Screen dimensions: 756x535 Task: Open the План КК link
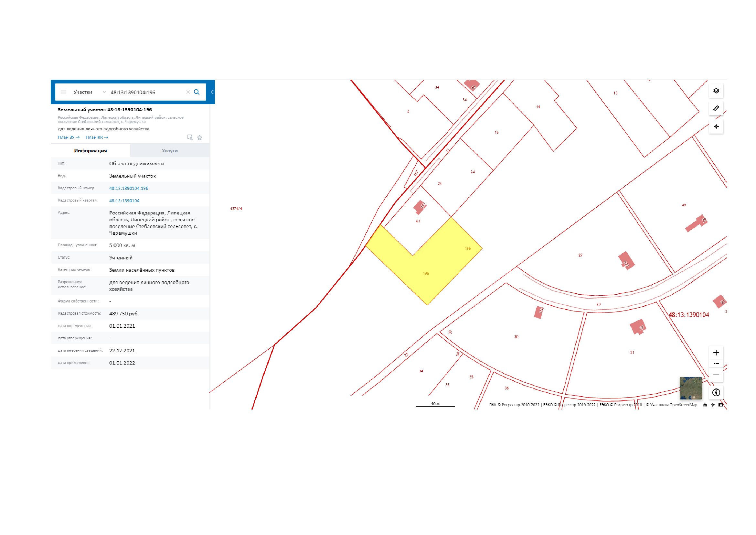click(x=97, y=137)
